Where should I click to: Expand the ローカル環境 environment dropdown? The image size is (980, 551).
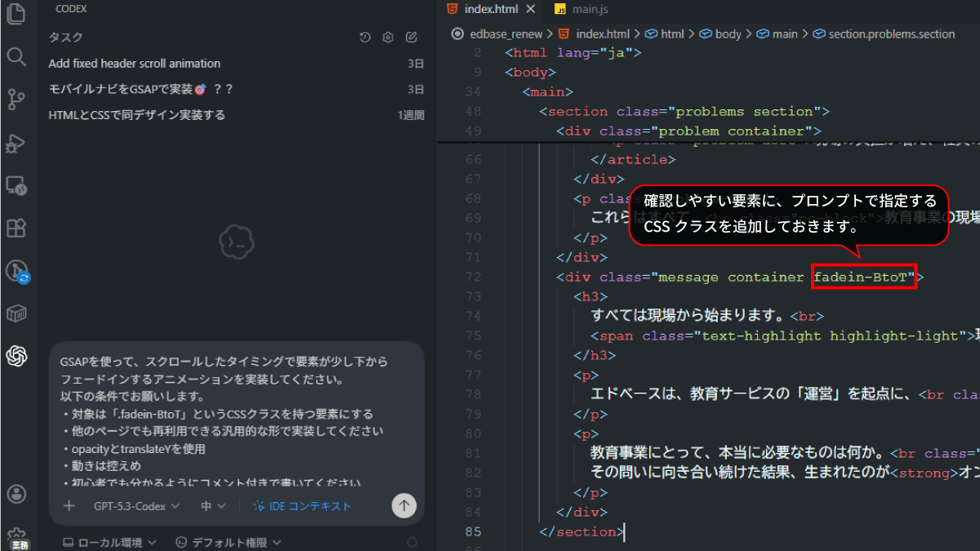109,542
